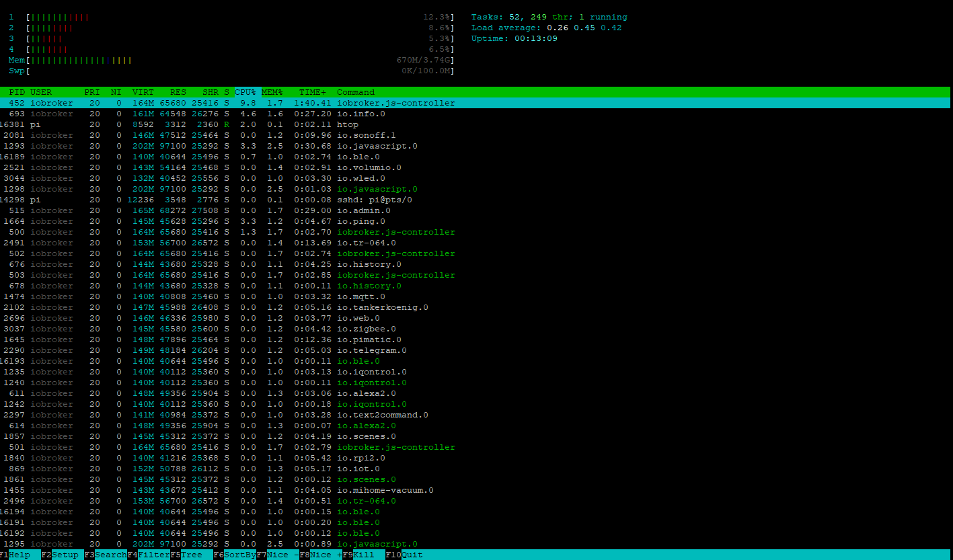
Task: Sort by the SHR column header
Action: pyautogui.click(x=211, y=92)
